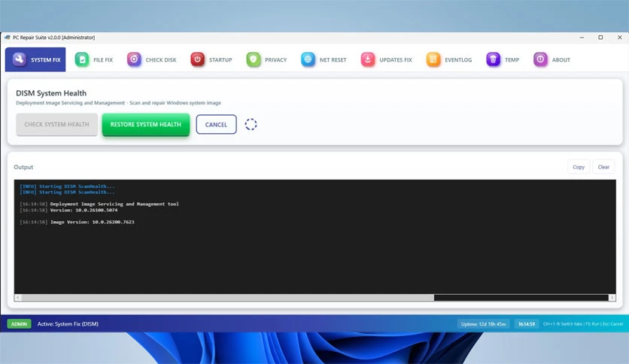This screenshot has width=629, height=364.
Task: Click the Updates Fix pink download icon
Action: (367, 59)
